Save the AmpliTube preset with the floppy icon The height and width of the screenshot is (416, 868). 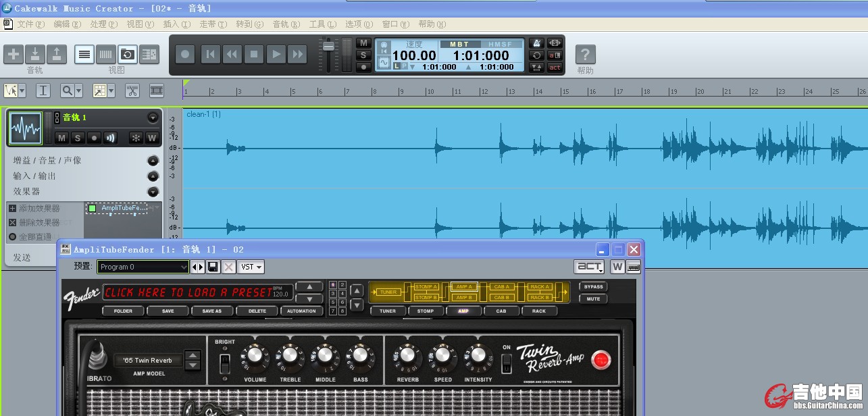coord(213,267)
